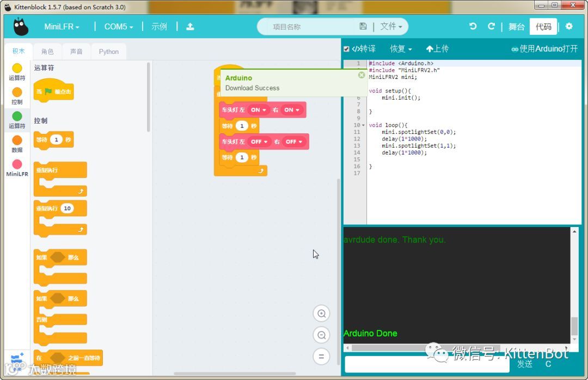
Task: Open the 恢复 restore dropdown
Action: click(401, 49)
